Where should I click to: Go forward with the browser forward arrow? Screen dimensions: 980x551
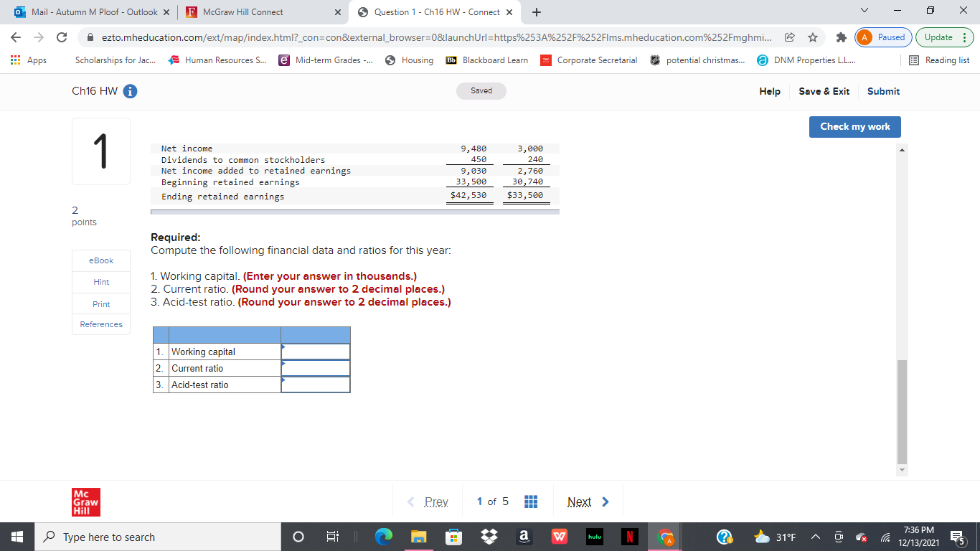[39, 37]
